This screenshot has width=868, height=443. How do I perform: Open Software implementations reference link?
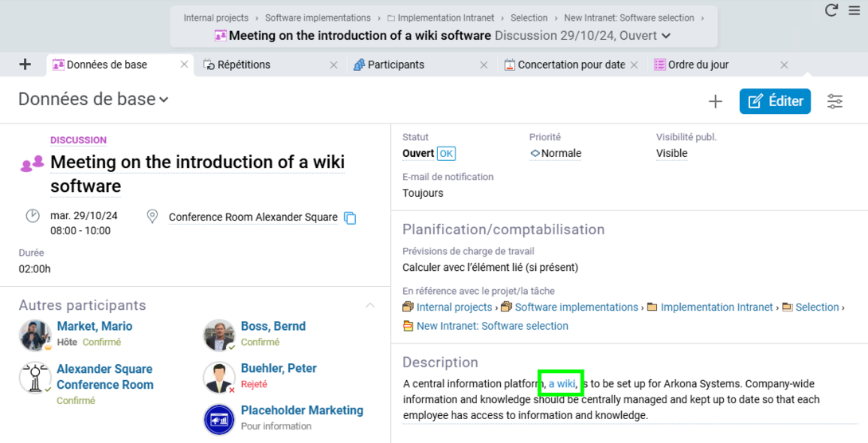tap(577, 308)
